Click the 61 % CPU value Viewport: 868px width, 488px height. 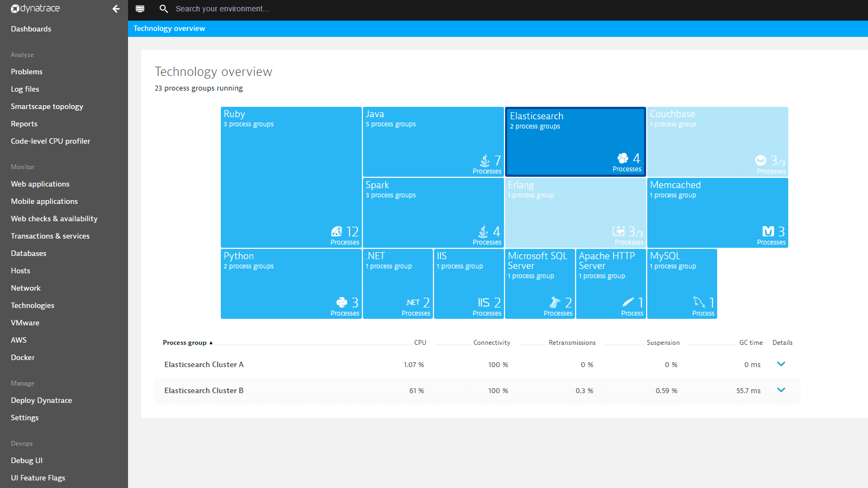417,390
